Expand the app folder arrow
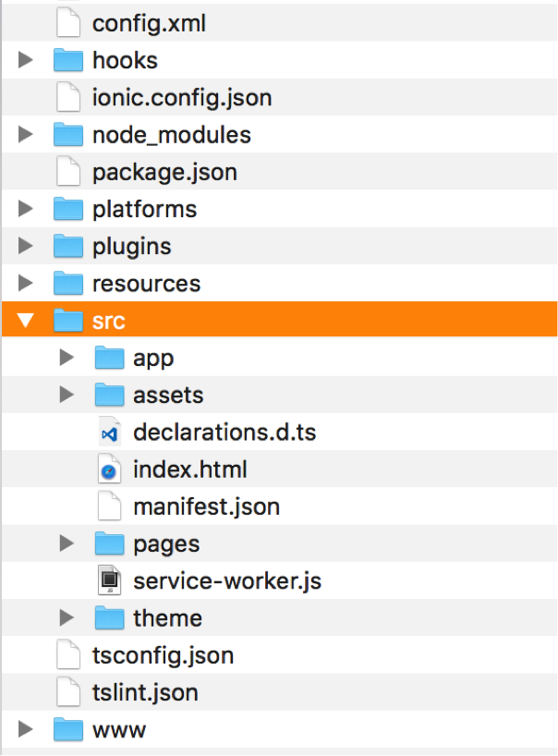 67,358
